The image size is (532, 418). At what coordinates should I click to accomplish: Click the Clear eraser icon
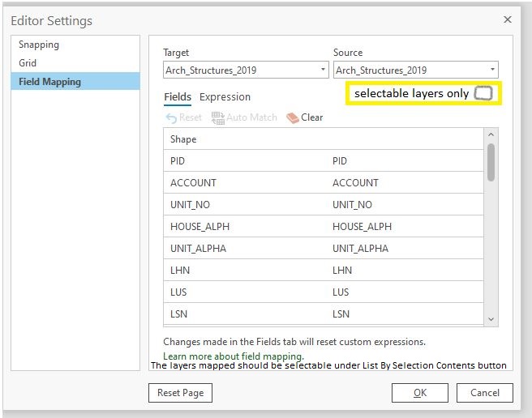pyautogui.click(x=293, y=117)
